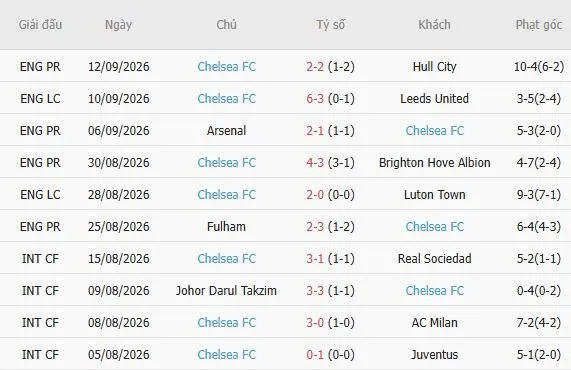This screenshot has height=370, width=571.
Task: Select the Chelsea FC away link versus Fulham
Action: 435,227
